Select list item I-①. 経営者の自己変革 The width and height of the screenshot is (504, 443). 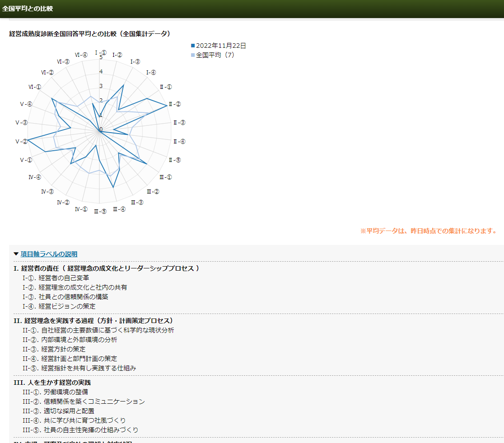pyautogui.click(x=56, y=278)
